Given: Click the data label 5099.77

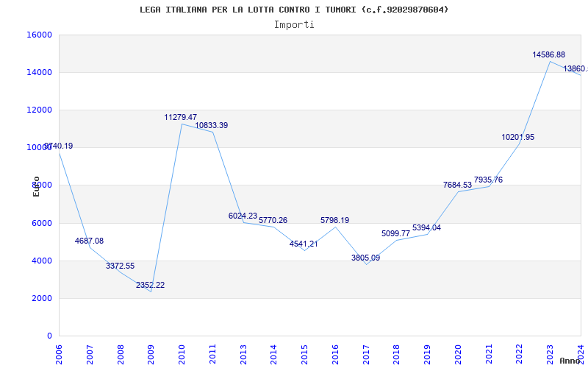Looking at the screenshot, I should point(396,233).
